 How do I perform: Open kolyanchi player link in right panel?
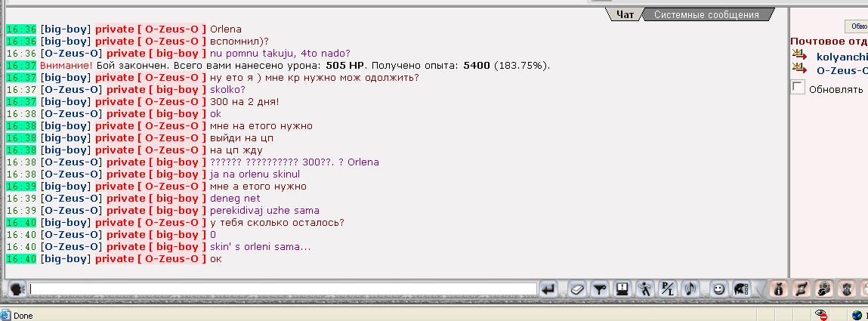[842, 57]
